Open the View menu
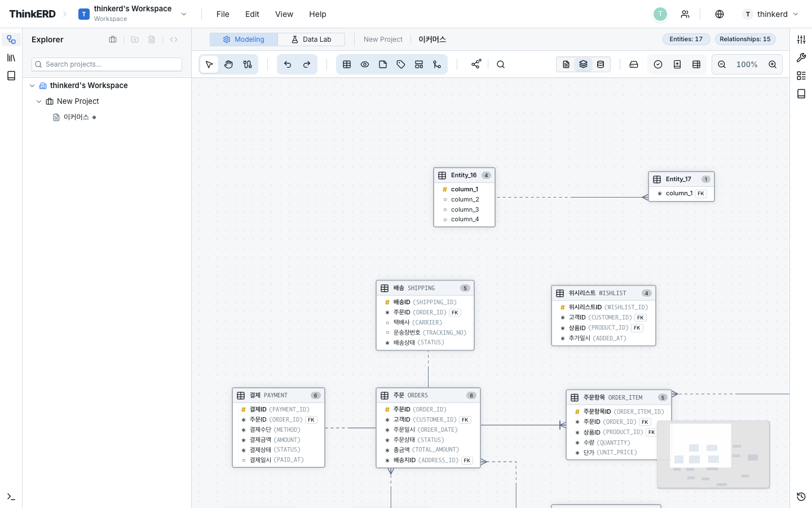Screen dimensions: 812x508 click(x=284, y=14)
